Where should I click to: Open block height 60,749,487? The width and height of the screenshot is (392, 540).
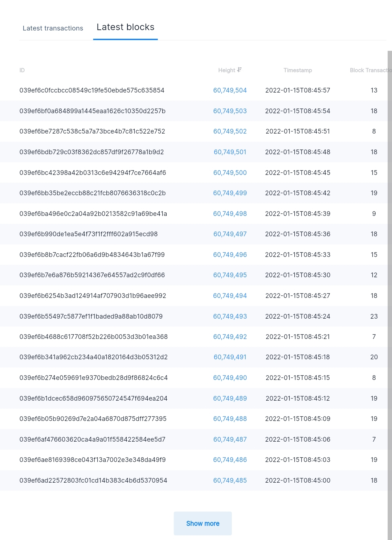(230, 439)
